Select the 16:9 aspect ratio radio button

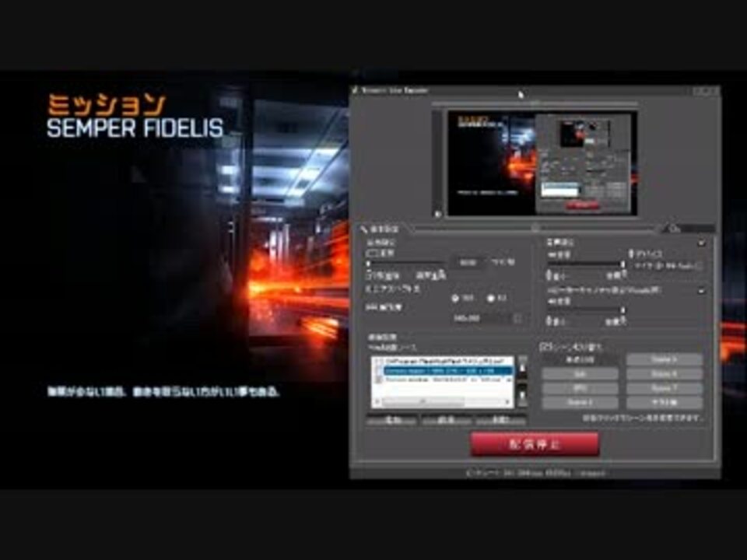pos(455,299)
